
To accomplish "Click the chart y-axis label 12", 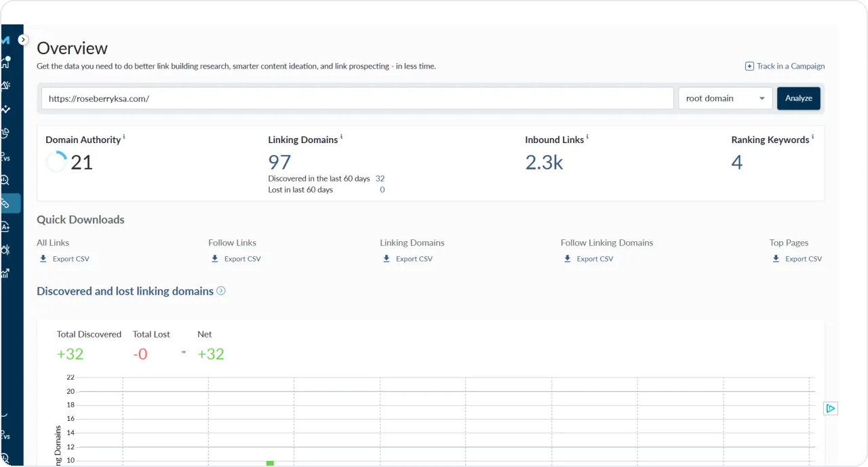I will (x=70, y=447).
